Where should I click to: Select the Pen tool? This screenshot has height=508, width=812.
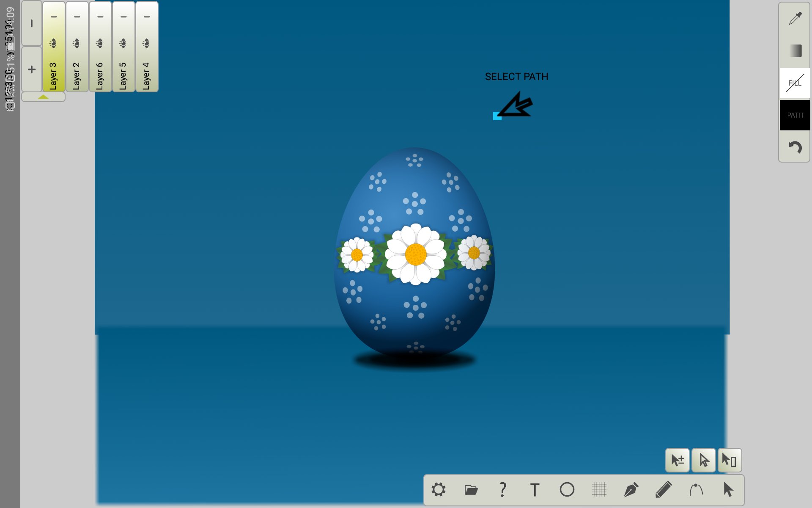[x=632, y=489]
